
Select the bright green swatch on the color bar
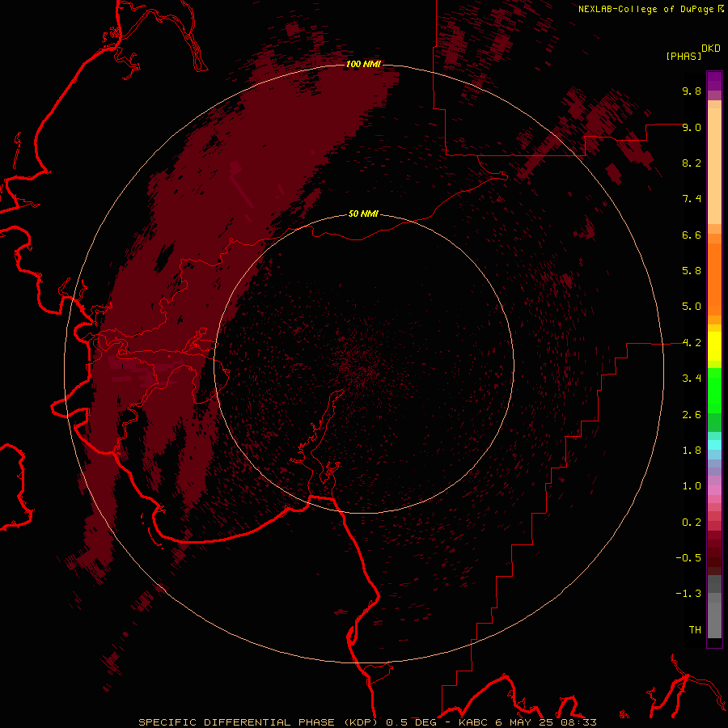[x=714, y=391]
